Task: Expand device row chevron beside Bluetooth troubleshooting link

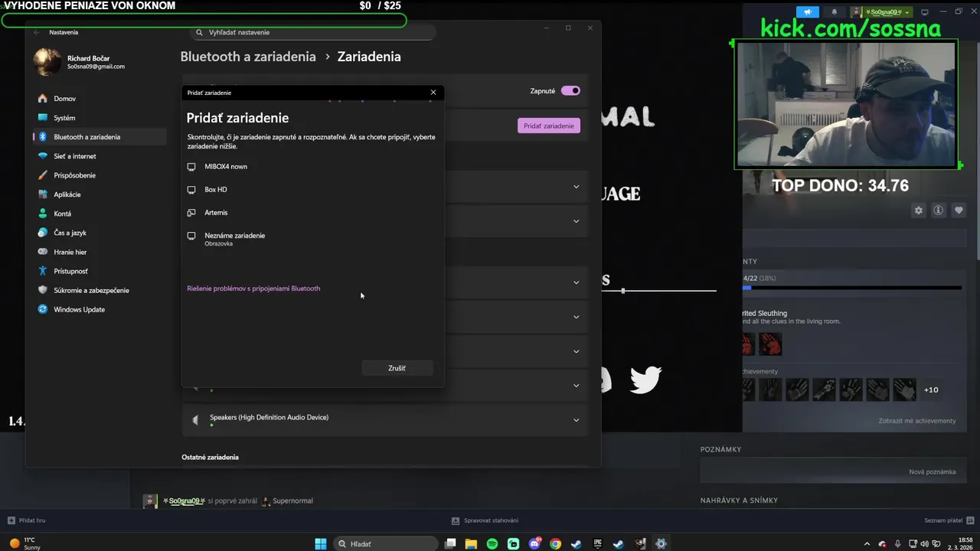Action: 577,282
